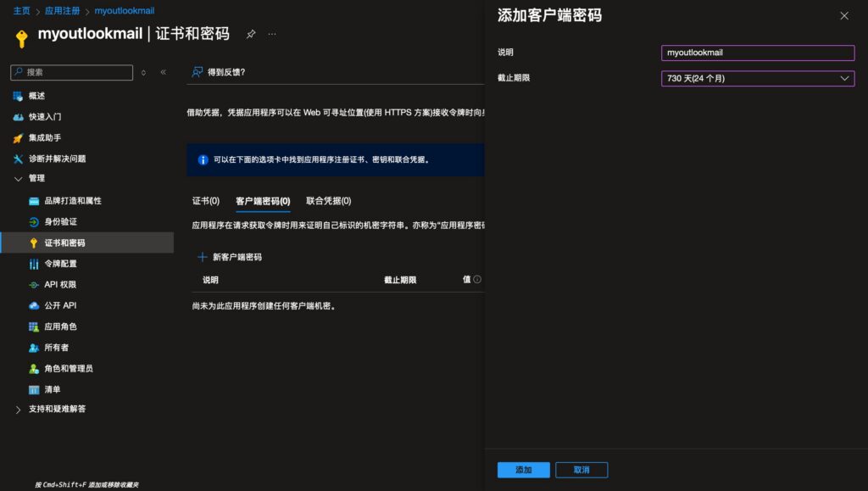This screenshot has width=868, height=491.
Task: Click the 取消 button
Action: point(581,470)
